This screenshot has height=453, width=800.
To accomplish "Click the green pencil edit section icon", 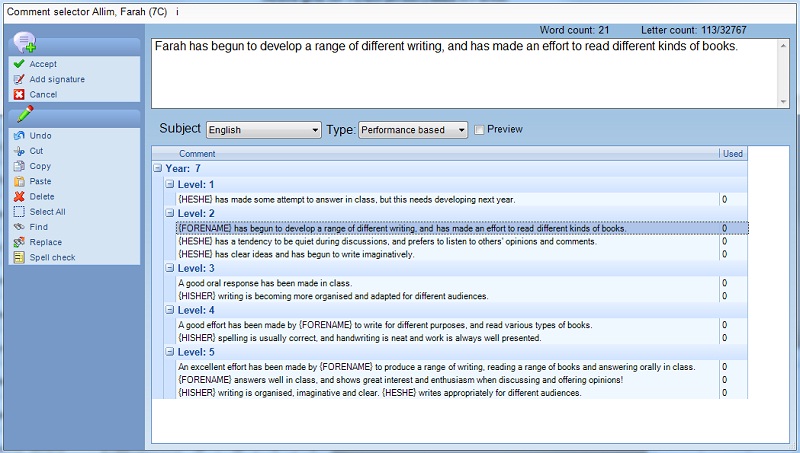I will 25,114.
